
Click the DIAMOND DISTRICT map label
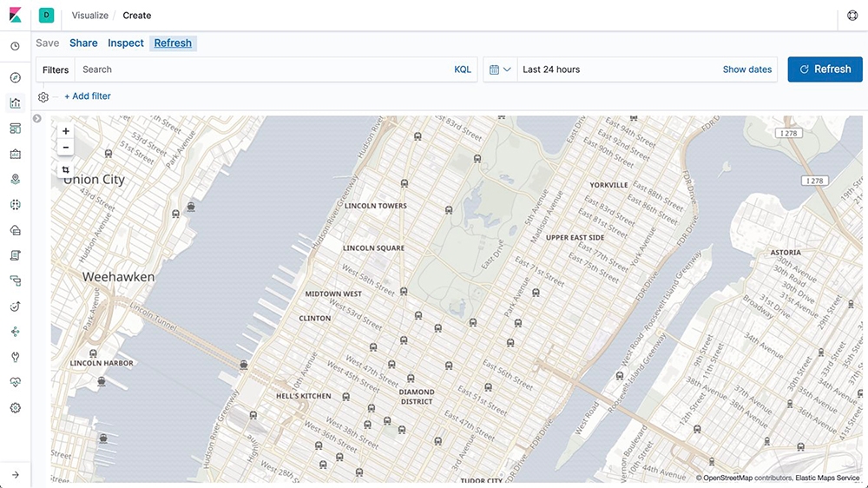coord(417,397)
